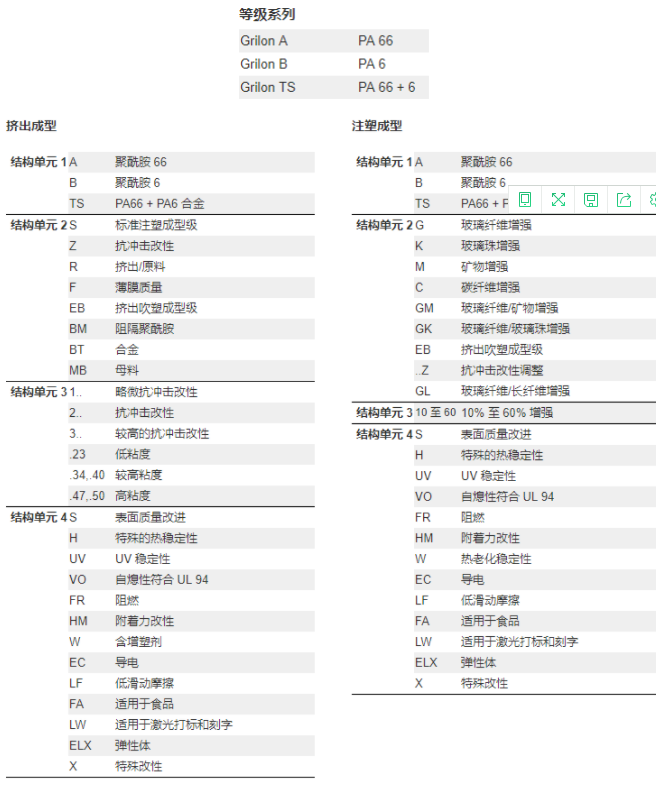Click the 母料 entry for MB
The image size is (656, 789).
pos(126,371)
